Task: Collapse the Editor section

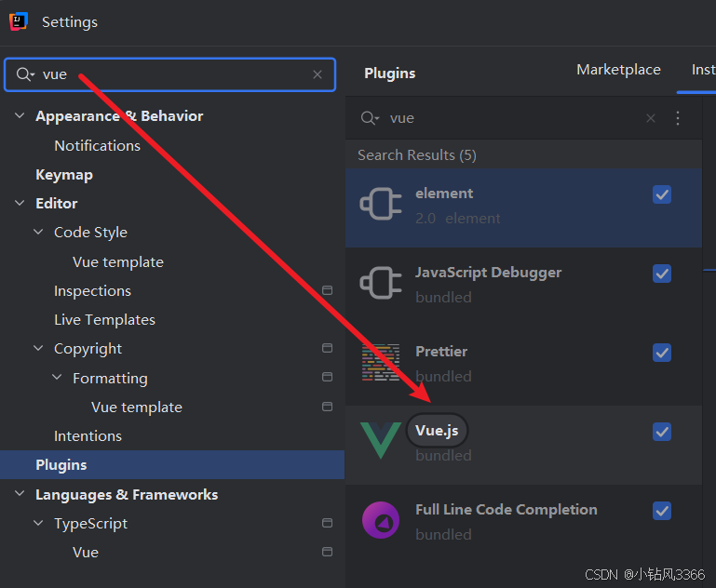Action: 20,203
